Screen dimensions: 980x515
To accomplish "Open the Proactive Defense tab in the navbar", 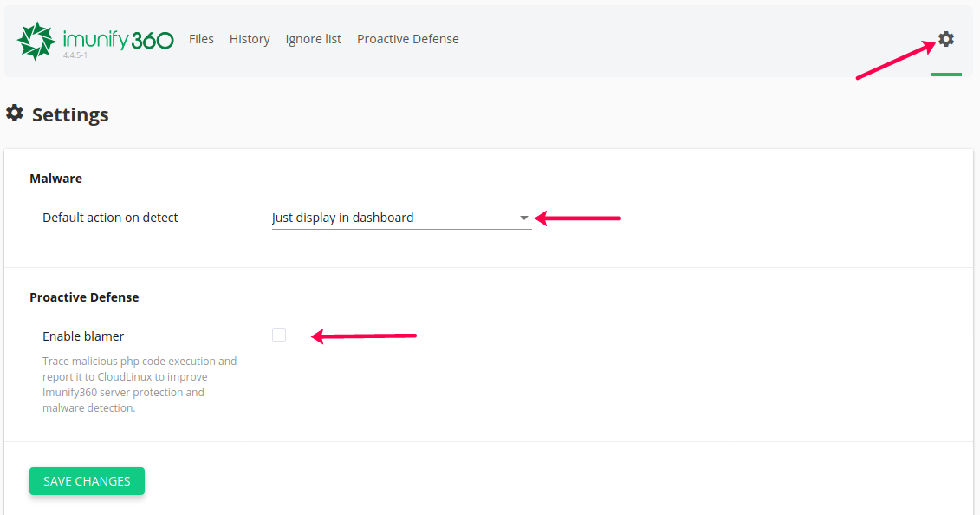I will pyautogui.click(x=408, y=39).
